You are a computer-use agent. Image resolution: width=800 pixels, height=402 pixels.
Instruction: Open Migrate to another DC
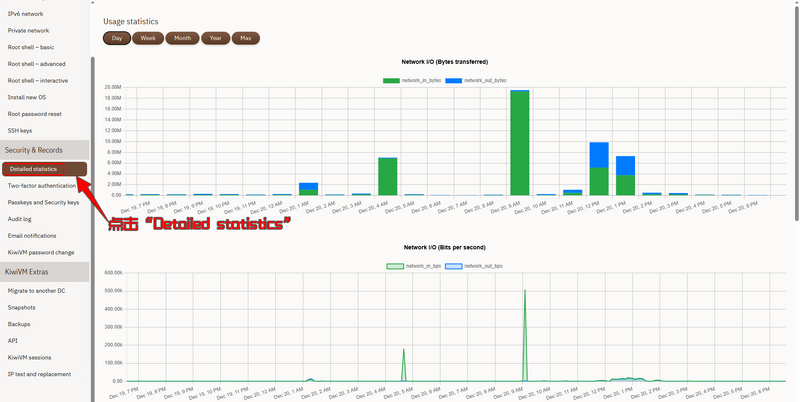tap(39, 290)
